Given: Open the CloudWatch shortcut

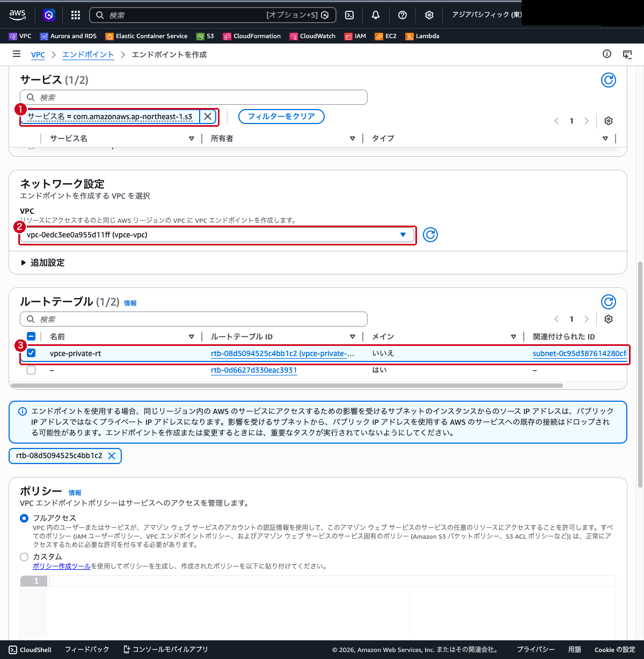Looking at the screenshot, I should tap(312, 36).
